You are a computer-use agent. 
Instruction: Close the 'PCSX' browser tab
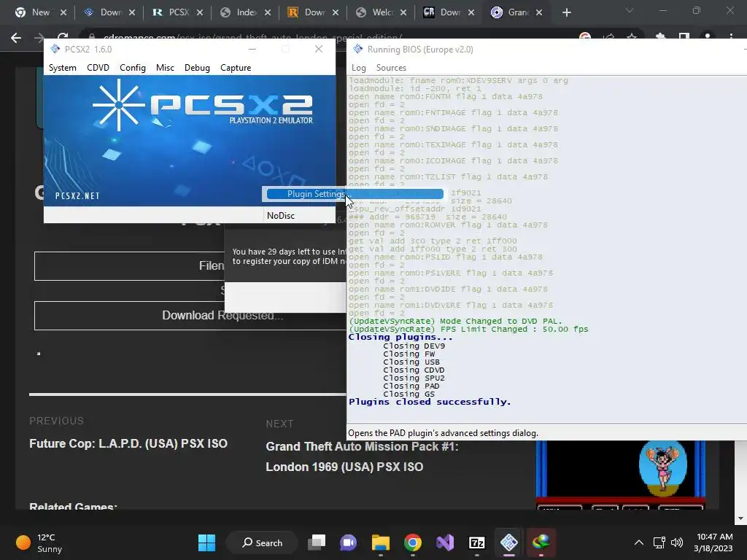[200, 12]
